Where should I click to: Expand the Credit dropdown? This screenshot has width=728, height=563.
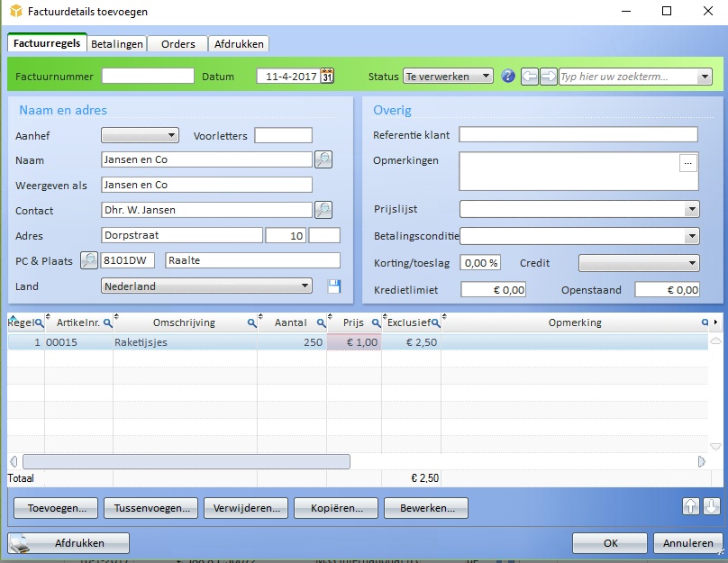pos(692,263)
